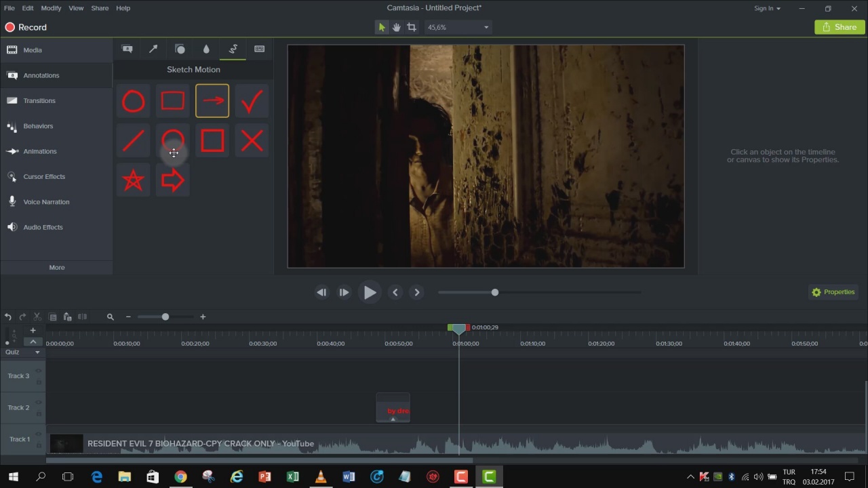Open the Callouts annotation tab

point(127,49)
